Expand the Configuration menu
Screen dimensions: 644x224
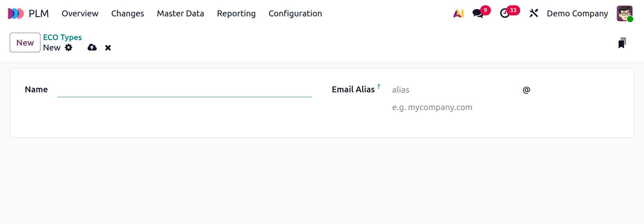(x=295, y=14)
